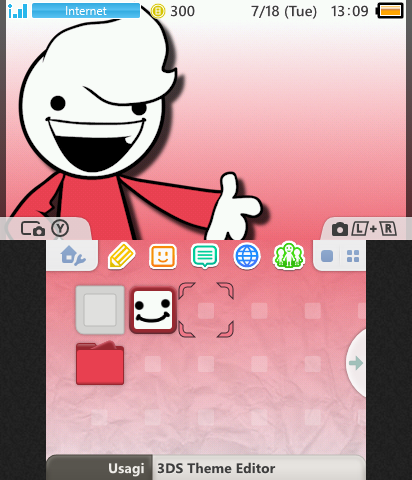Click the battery level icon
This screenshot has height=480, width=412.
tap(390, 11)
